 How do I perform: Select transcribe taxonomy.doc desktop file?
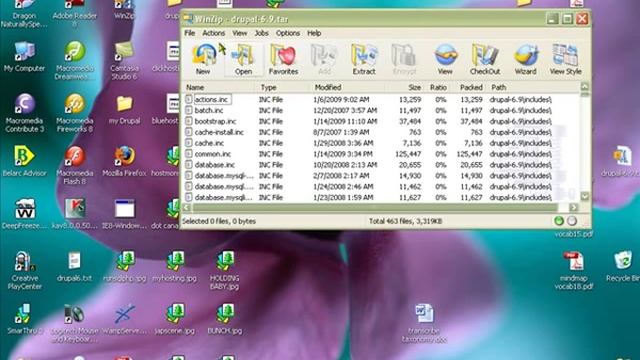tap(424, 323)
